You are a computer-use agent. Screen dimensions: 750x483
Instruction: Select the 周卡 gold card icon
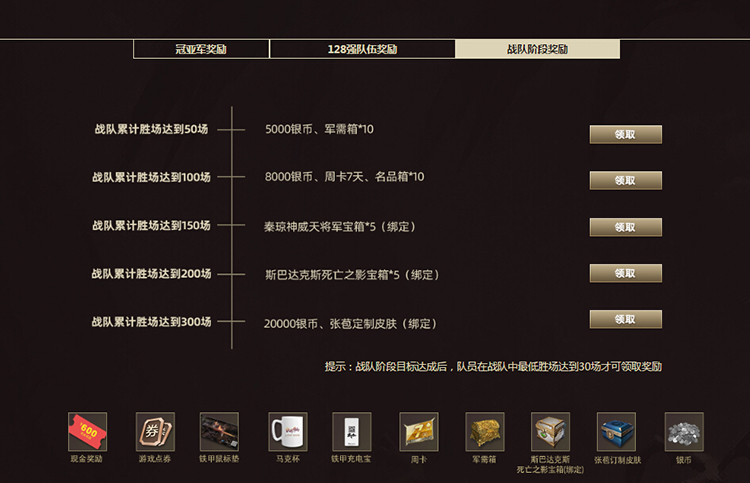pos(419,432)
